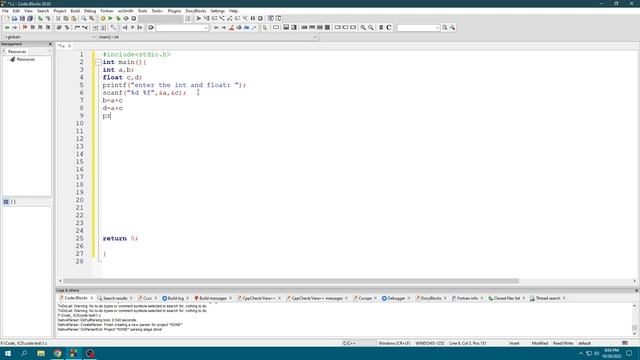Click the return 0; line in editor
This screenshot has height=360, width=640.
click(x=120, y=238)
